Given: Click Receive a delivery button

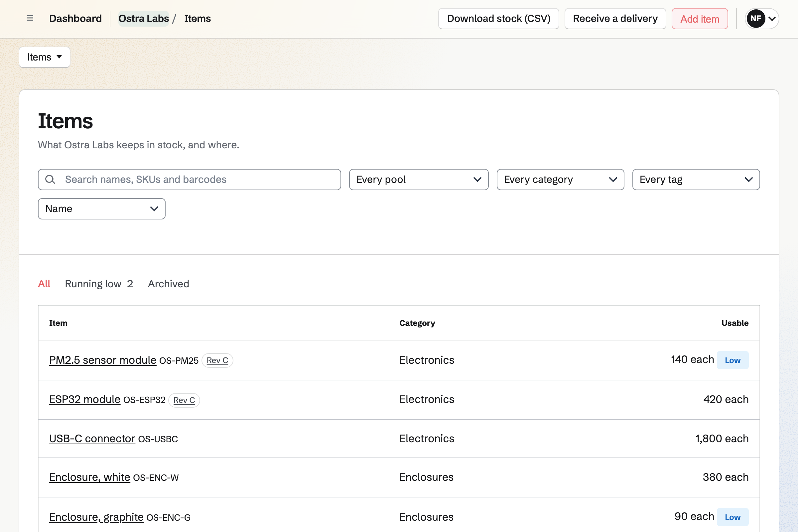Looking at the screenshot, I should (615, 19).
